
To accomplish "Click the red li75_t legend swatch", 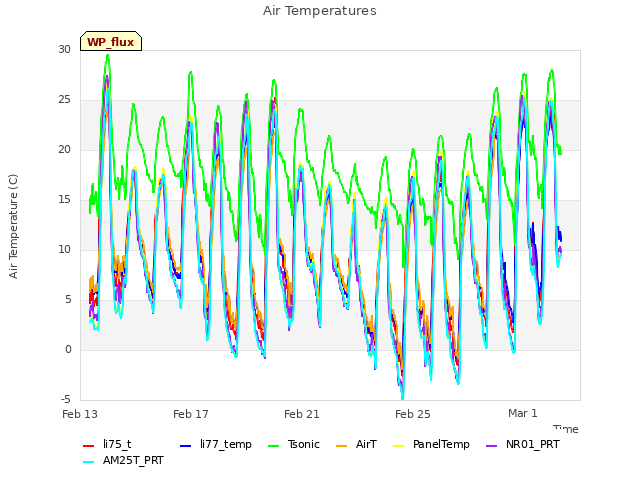I will pyautogui.click(x=89, y=446).
